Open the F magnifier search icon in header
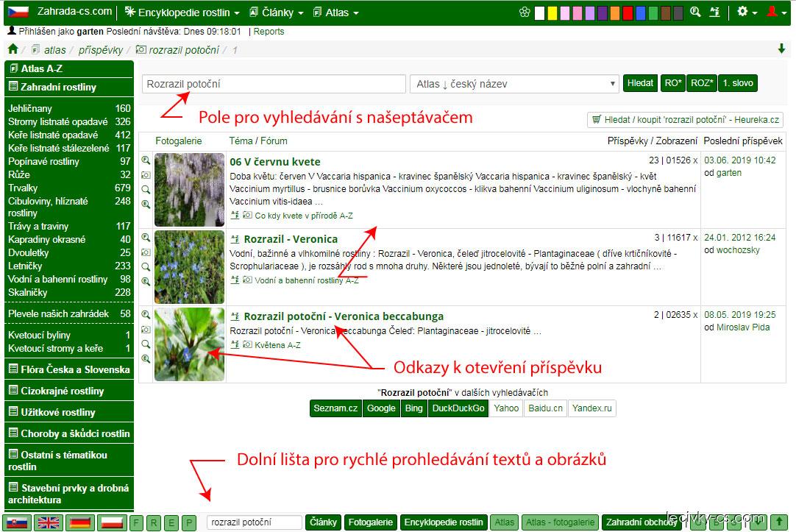 tap(695, 13)
